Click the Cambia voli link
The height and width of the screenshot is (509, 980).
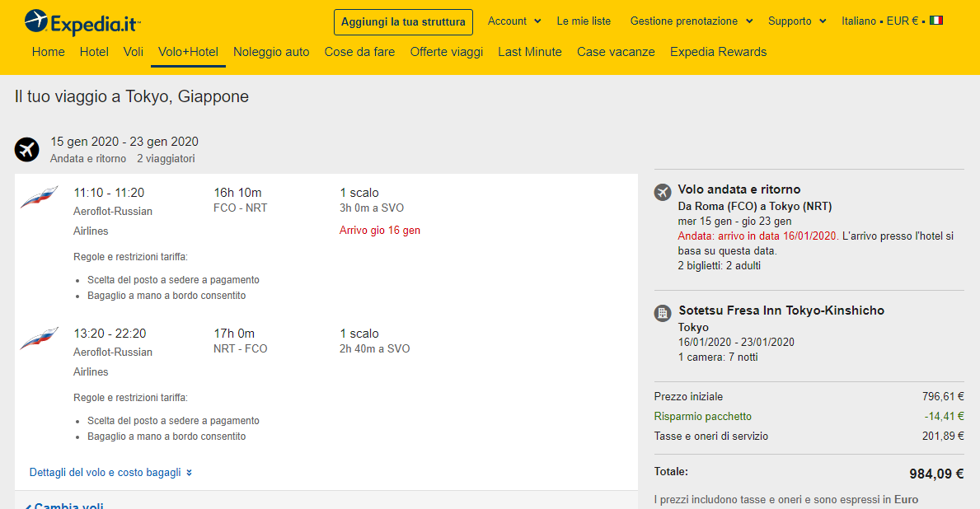coord(63,505)
